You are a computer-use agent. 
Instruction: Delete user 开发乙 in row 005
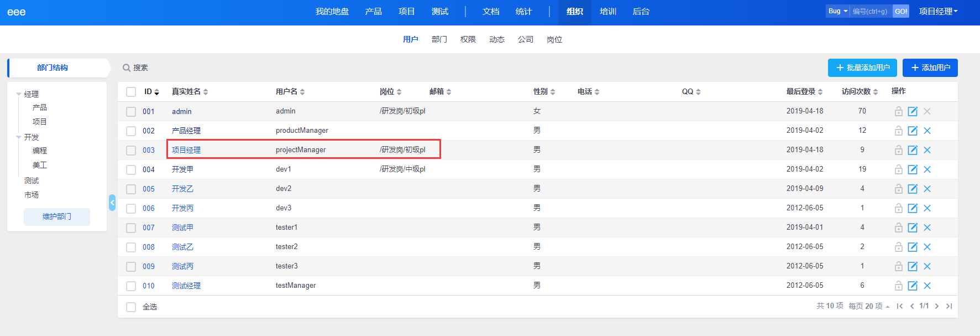tap(927, 189)
